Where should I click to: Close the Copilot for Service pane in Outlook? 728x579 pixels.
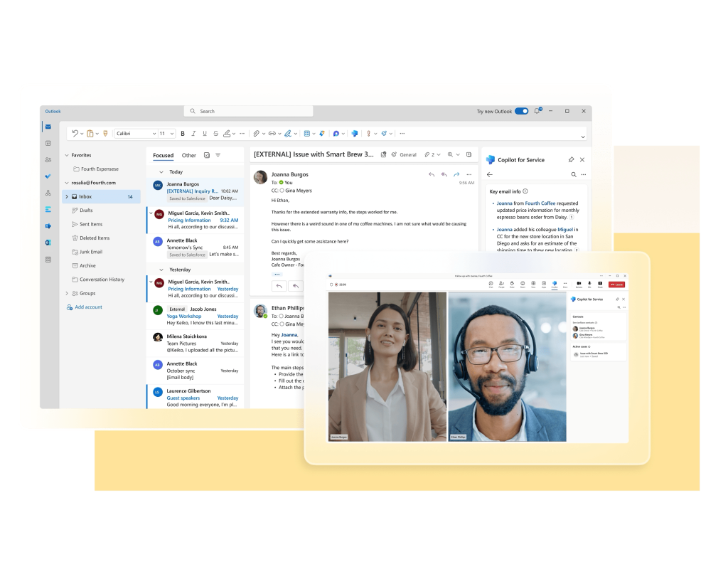(x=582, y=159)
